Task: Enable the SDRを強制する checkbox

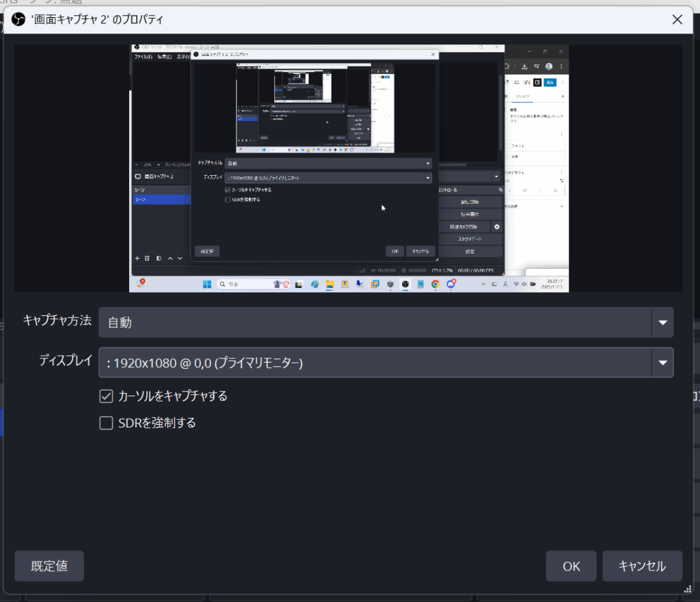Action: (x=106, y=423)
